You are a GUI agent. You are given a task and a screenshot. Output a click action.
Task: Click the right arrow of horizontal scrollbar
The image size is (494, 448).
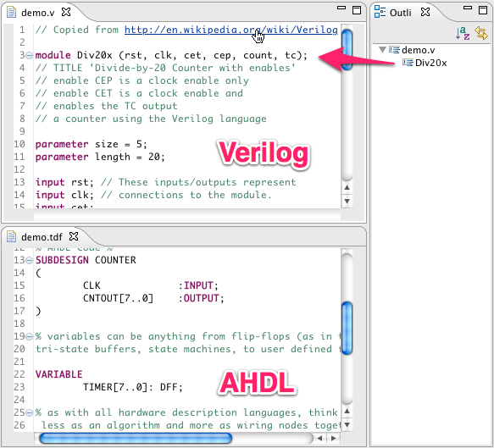pos(333,438)
